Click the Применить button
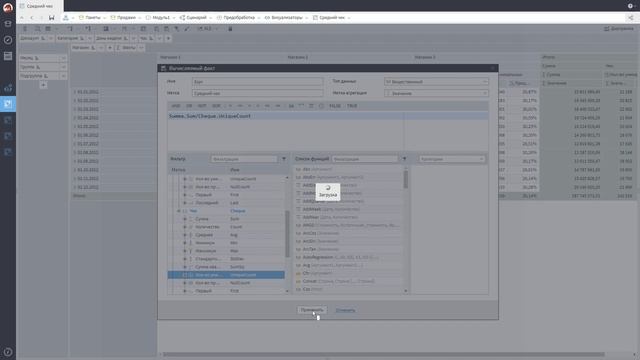Screen dimensions: 640x360 click(312, 310)
